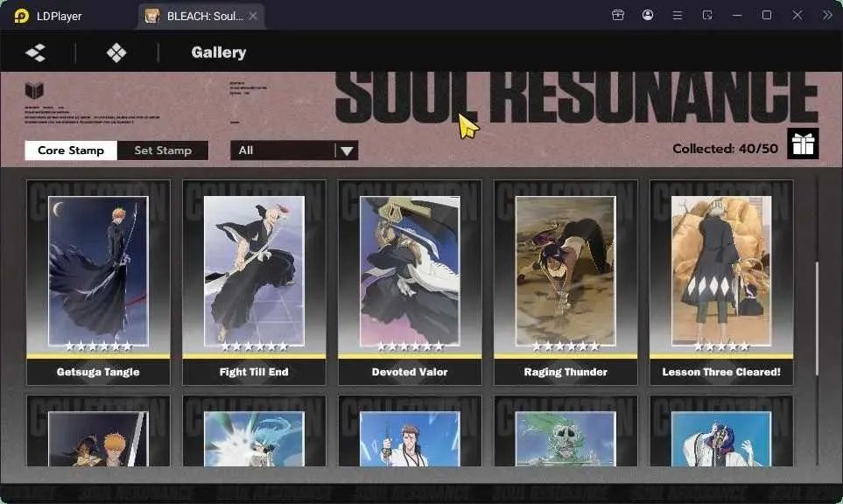Open the Lesson Three Cleared! stamp card
Screen dimensions: 843x504
pos(721,282)
